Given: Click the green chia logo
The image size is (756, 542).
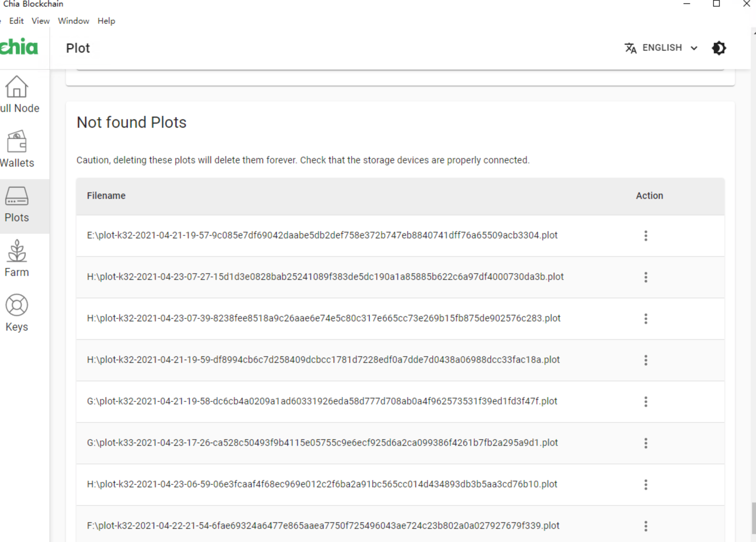Looking at the screenshot, I should click(19, 47).
